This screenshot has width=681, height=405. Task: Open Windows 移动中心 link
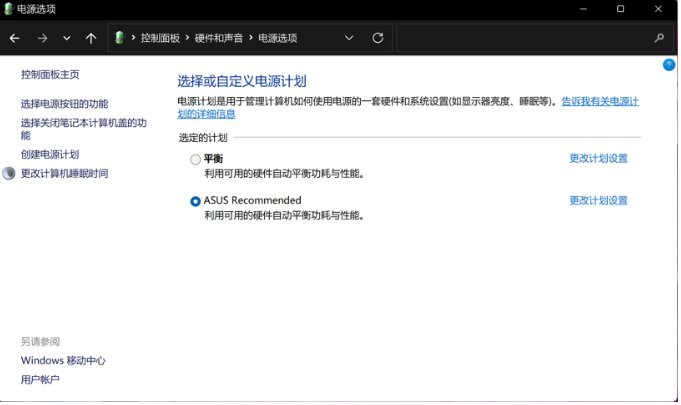click(x=63, y=360)
